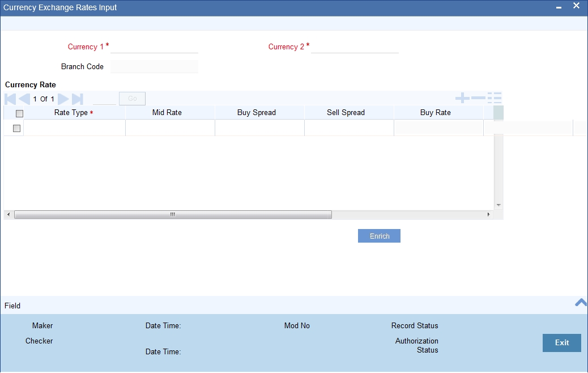Click the Currency Rate section title
Viewport: 588px width, 373px height.
click(31, 85)
